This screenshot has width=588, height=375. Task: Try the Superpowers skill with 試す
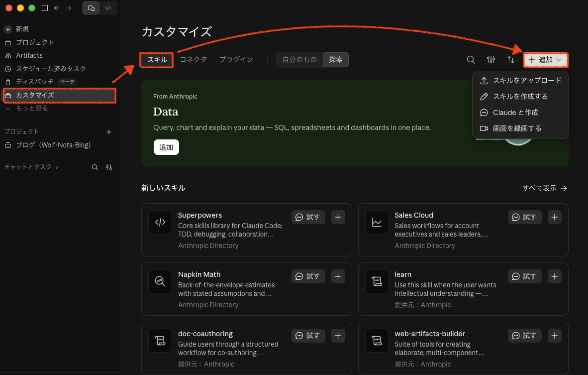pyautogui.click(x=308, y=217)
